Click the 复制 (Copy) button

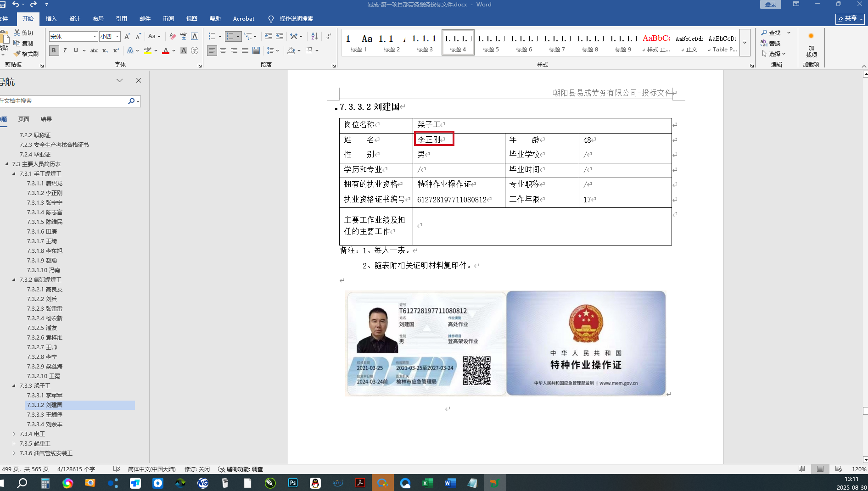pos(23,43)
